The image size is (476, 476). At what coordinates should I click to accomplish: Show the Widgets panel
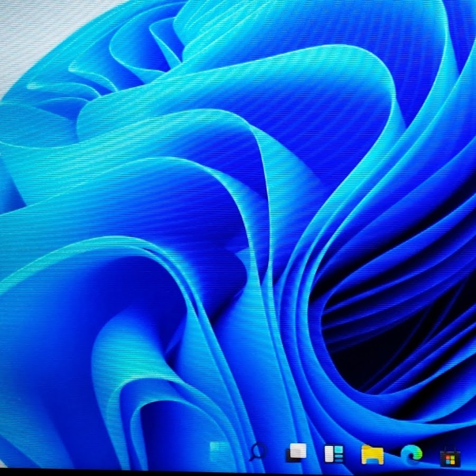(334, 454)
